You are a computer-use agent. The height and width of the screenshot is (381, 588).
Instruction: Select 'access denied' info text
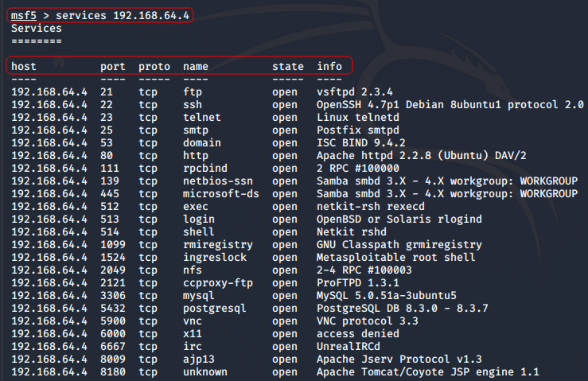tap(358, 334)
